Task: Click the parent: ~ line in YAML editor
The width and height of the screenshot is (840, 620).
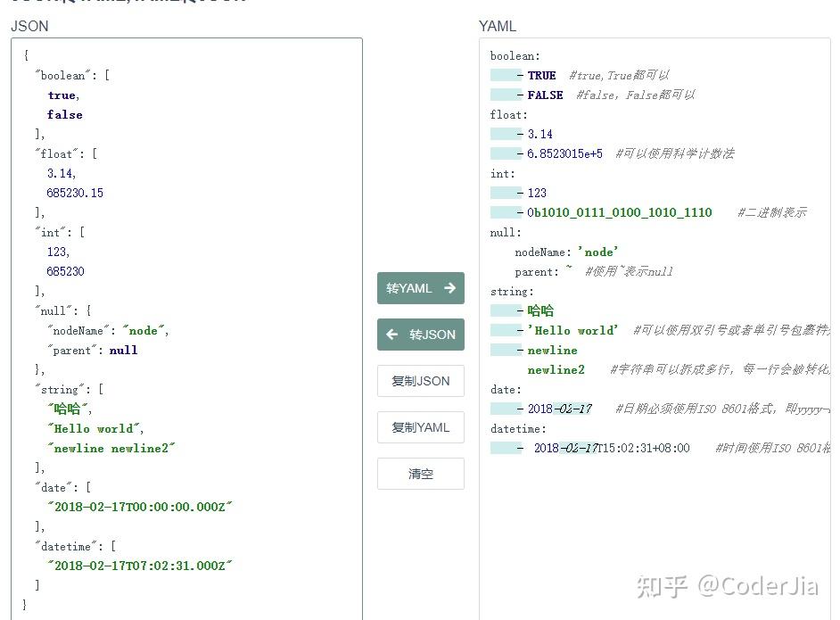Action: 543,272
